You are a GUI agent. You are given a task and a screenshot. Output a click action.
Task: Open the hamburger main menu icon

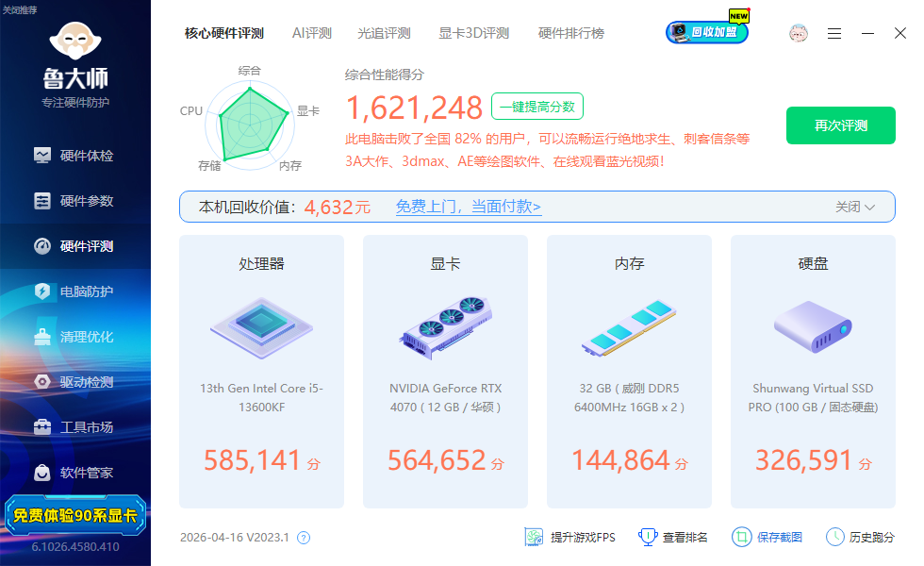(834, 33)
